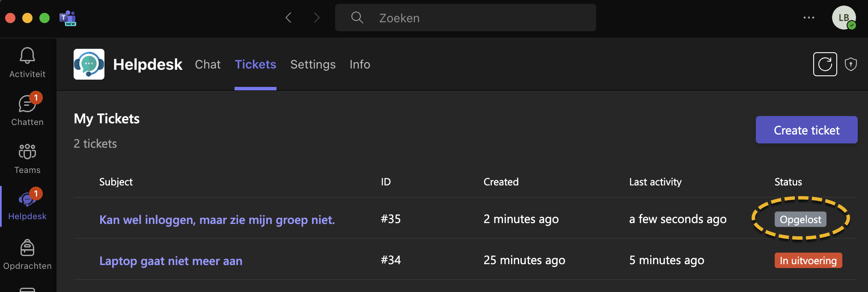The width and height of the screenshot is (868, 292).
Task: Open ticket 'Kan wel inloggen, maar zie mijn groep niet.'
Action: 217,220
